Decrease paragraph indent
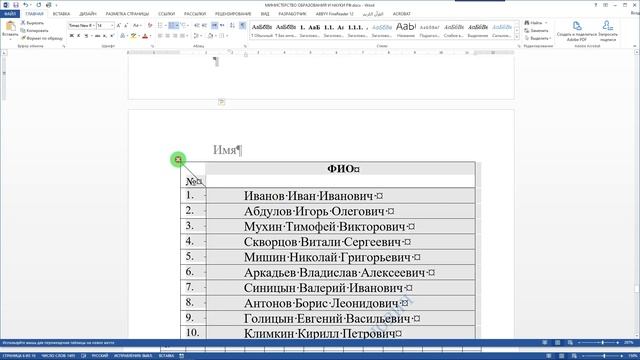Screen dimensions: 640x360 click(x=197, y=25)
